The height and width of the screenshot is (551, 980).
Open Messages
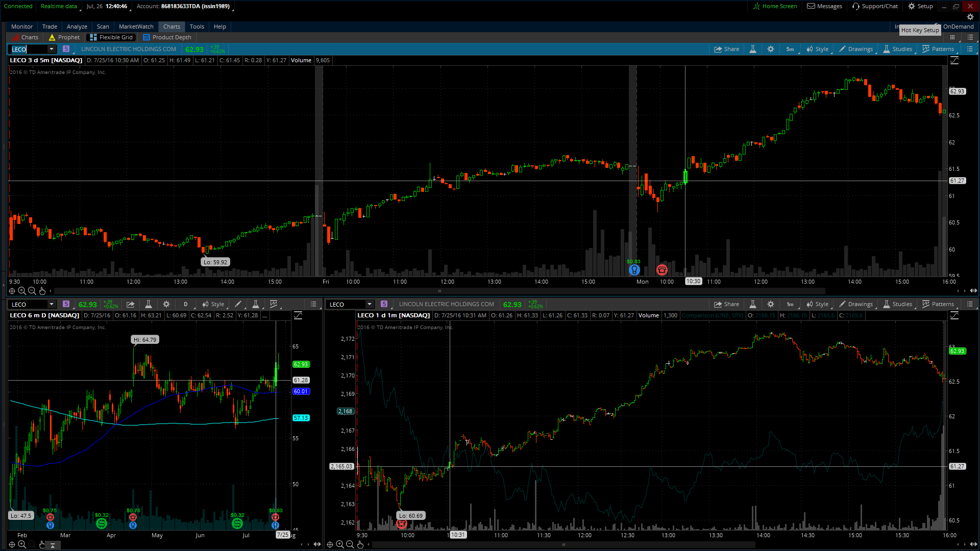[824, 6]
